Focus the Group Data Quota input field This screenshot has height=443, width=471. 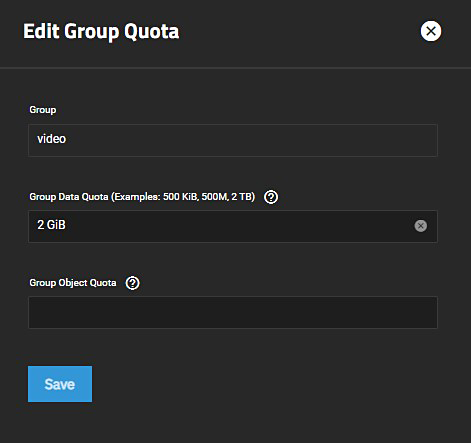(x=233, y=226)
